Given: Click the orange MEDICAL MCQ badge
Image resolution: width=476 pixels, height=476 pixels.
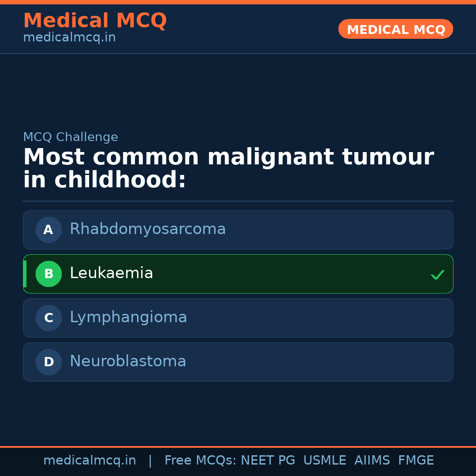Looking at the screenshot, I should (x=395, y=29).
